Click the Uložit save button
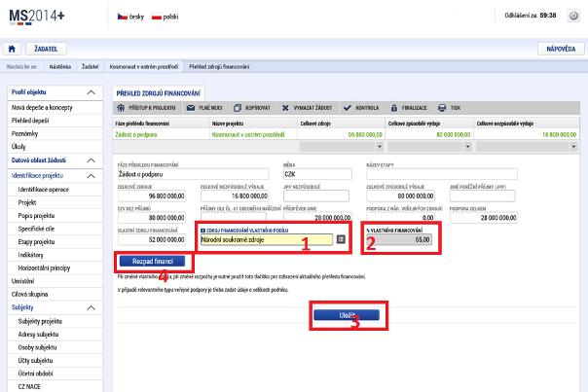The width and height of the screenshot is (588, 392). point(347,315)
